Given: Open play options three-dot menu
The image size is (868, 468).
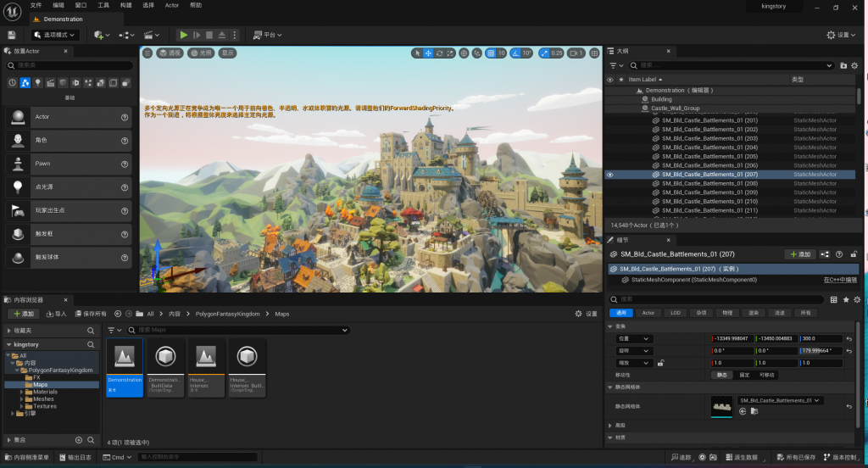Looking at the screenshot, I should pos(235,35).
